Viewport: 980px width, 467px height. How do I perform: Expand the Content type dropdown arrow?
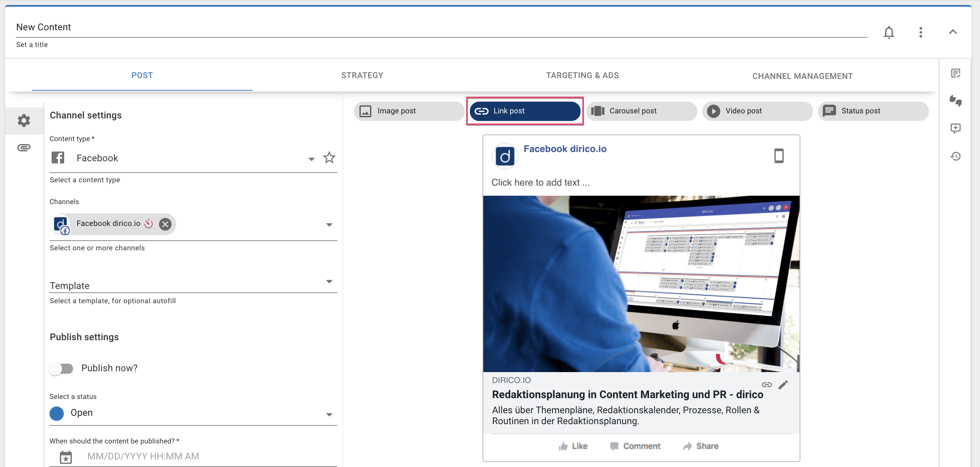coord(311,159)
